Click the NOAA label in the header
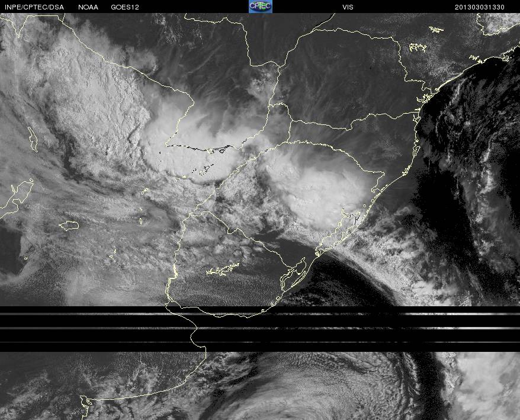520x420 pixels. tap(88, 7)
